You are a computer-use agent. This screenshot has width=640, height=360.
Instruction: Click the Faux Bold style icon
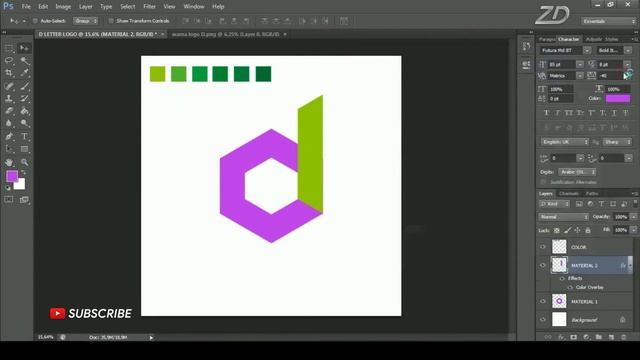546,113
